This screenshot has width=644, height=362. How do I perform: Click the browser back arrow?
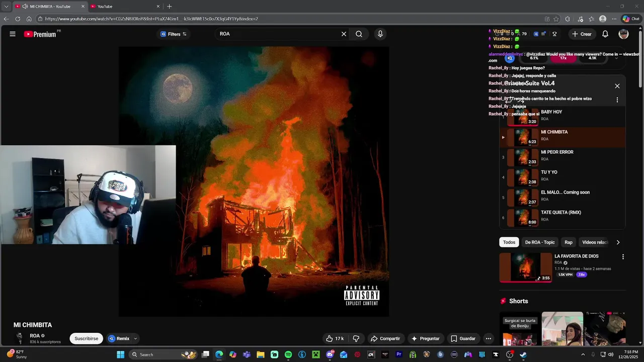(x=6, y=19)
